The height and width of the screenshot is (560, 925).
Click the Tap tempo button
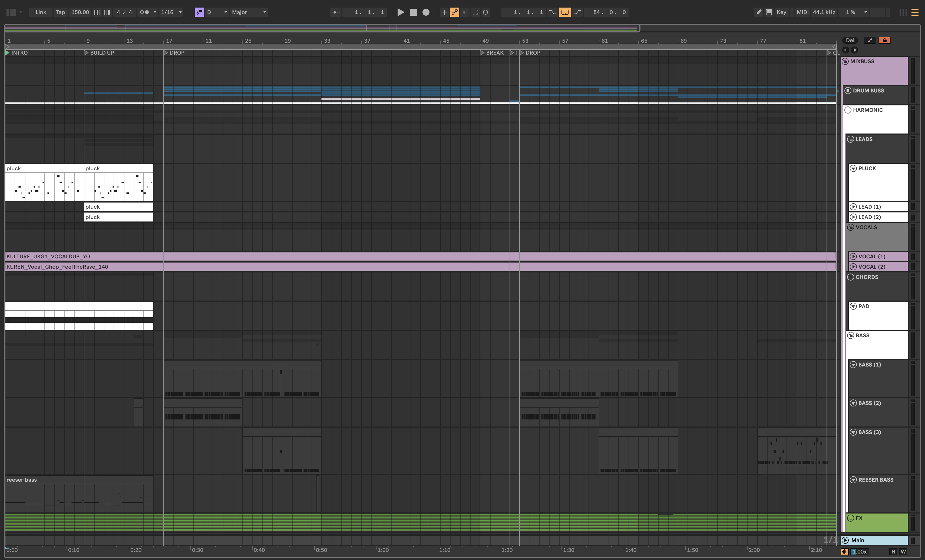tap(60, 12)
